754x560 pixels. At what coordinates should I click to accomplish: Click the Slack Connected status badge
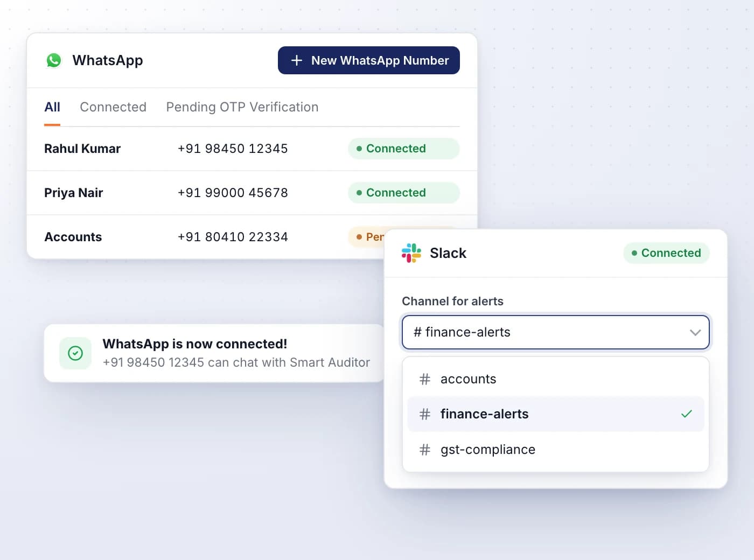pyautogui.click(x=666, y=253)
